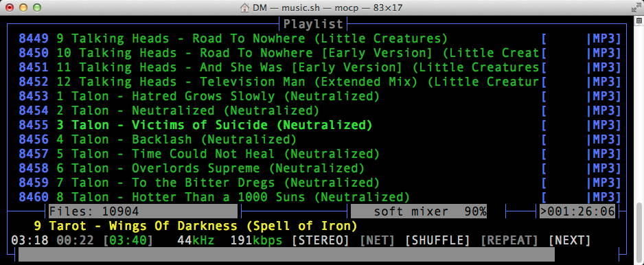
Task: Click the total track length [03:40]
Action: [128, 240]
